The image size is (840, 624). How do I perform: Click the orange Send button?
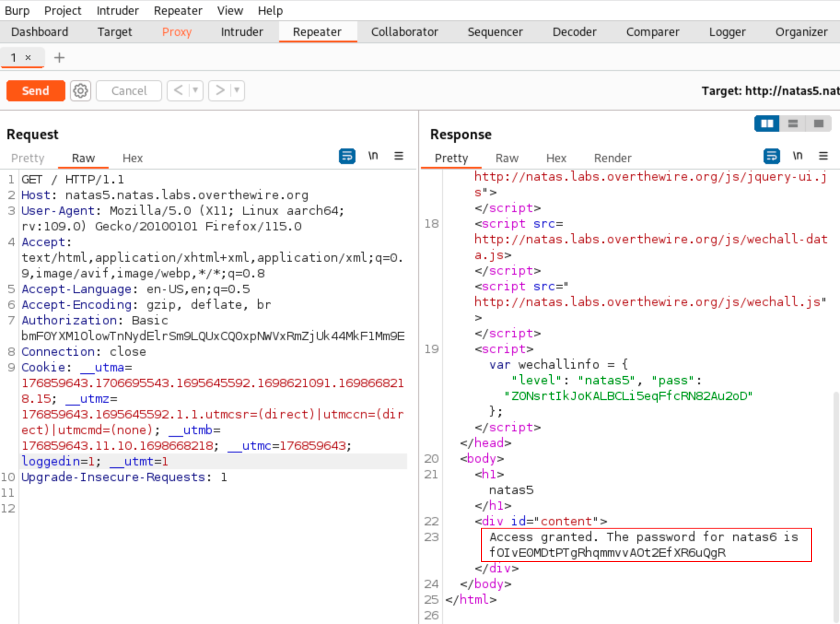[x=35, y=91]
